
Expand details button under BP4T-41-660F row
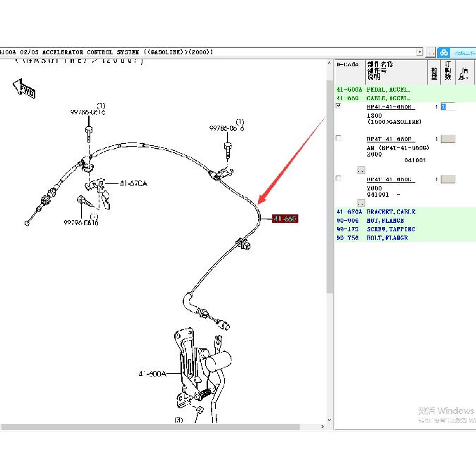361,171
